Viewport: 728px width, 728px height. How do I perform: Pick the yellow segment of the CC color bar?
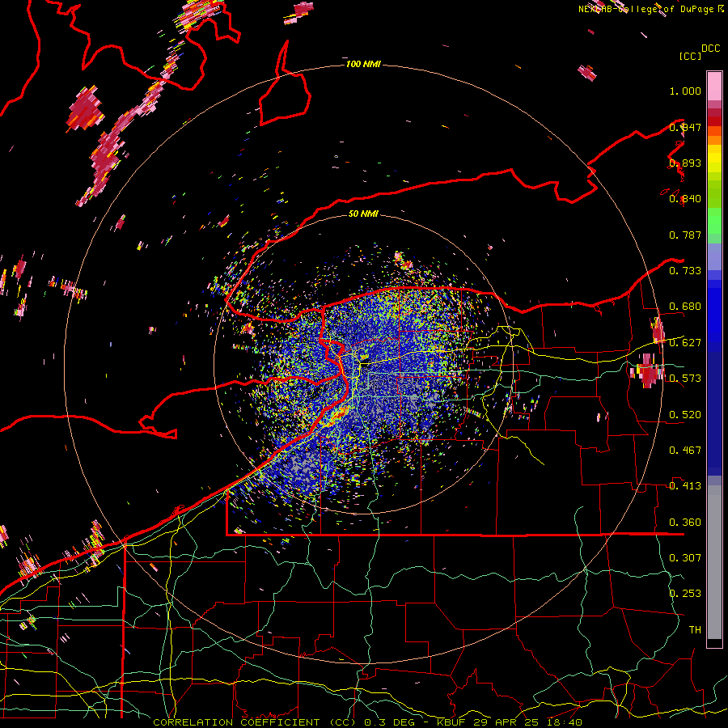(714, 159)
